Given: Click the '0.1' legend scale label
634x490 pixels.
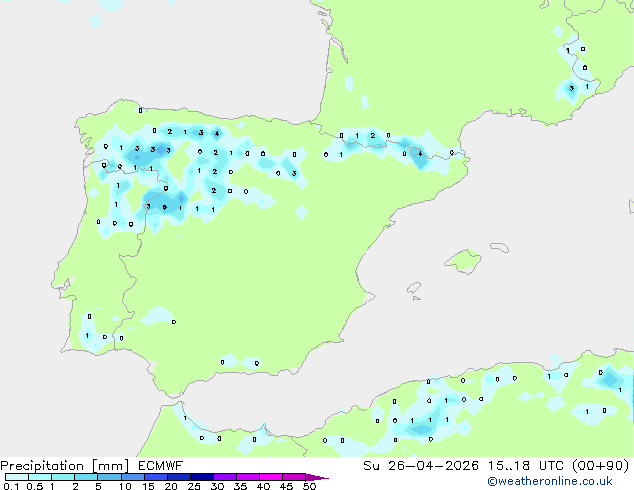Looking at the screenshot, I should coord(11,486).
